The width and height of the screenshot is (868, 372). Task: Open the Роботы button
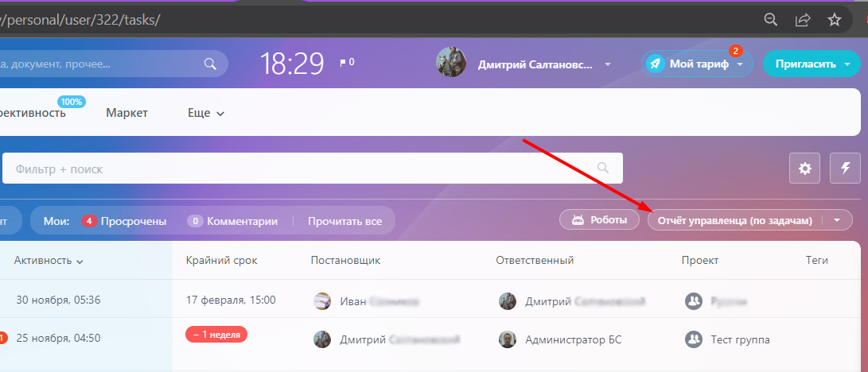click(x=601, y=220)
